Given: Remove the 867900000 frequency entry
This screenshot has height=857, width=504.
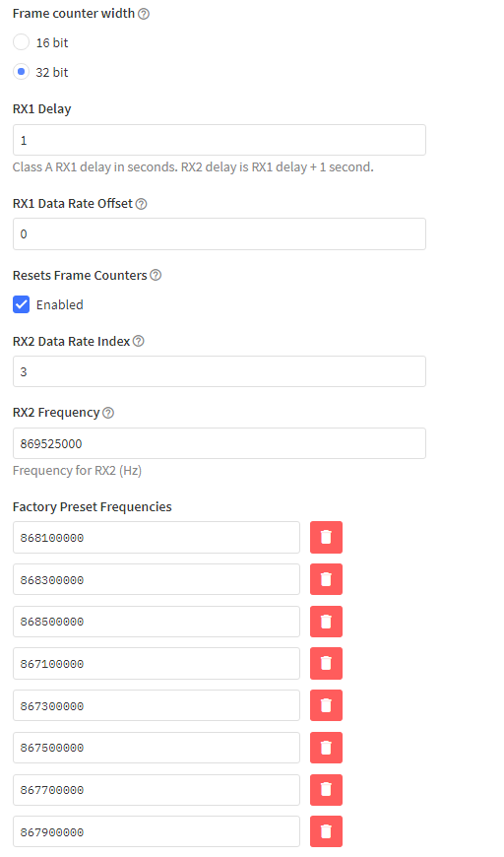Looking at the screenshot, I should (x=326, y=831).
